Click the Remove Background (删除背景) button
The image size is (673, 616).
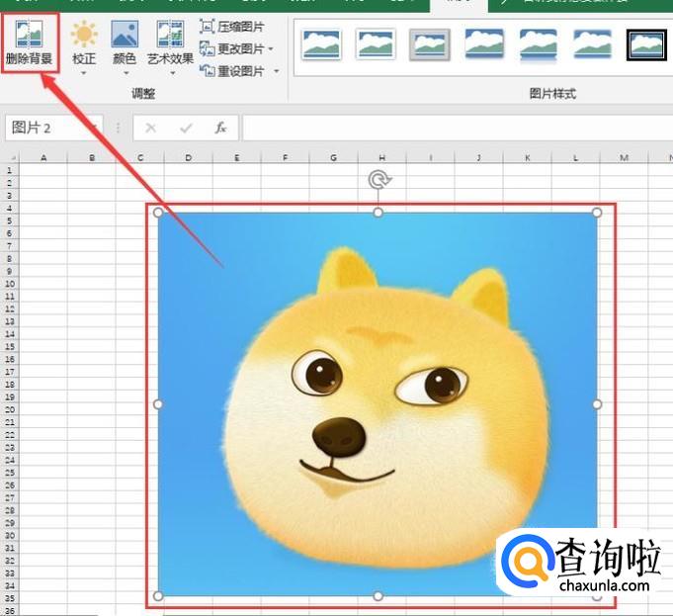[29, 43]
